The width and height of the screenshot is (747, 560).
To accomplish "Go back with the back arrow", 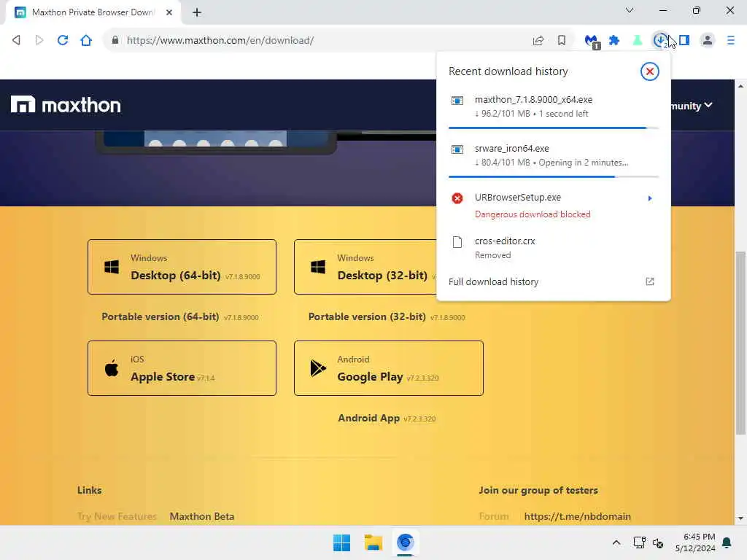I will (x=16, y=41).
